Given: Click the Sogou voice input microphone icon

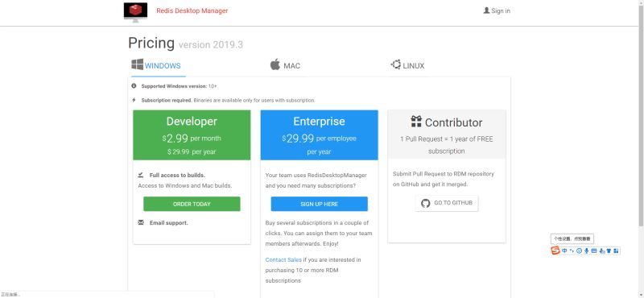Looking at the screenshot, I should tap(587, 250).
